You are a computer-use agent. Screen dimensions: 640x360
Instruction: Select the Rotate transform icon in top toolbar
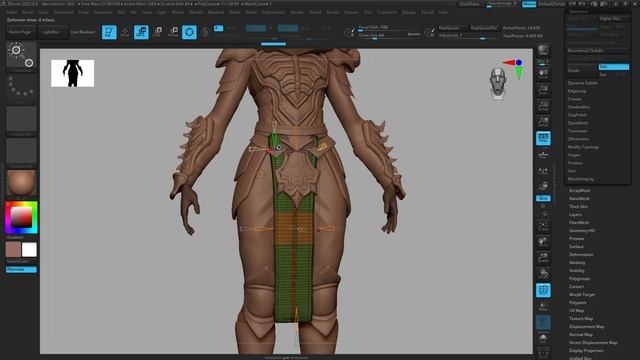pos(173,32)
